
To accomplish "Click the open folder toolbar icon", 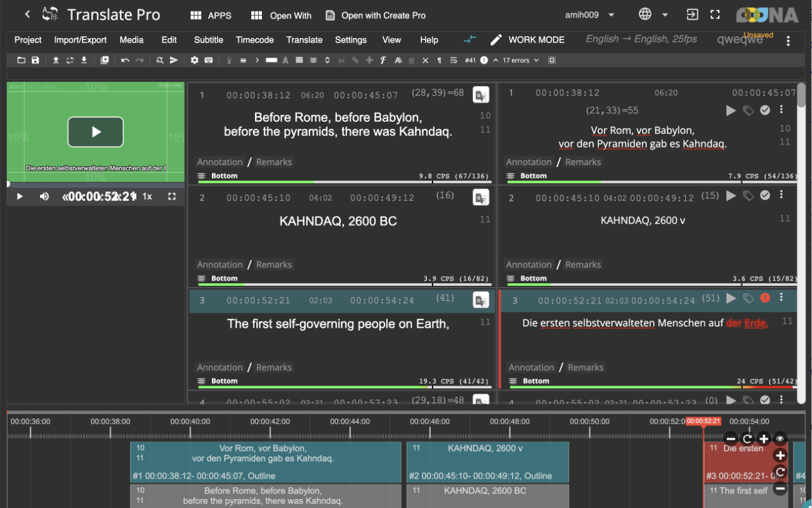I will point(21,60).
